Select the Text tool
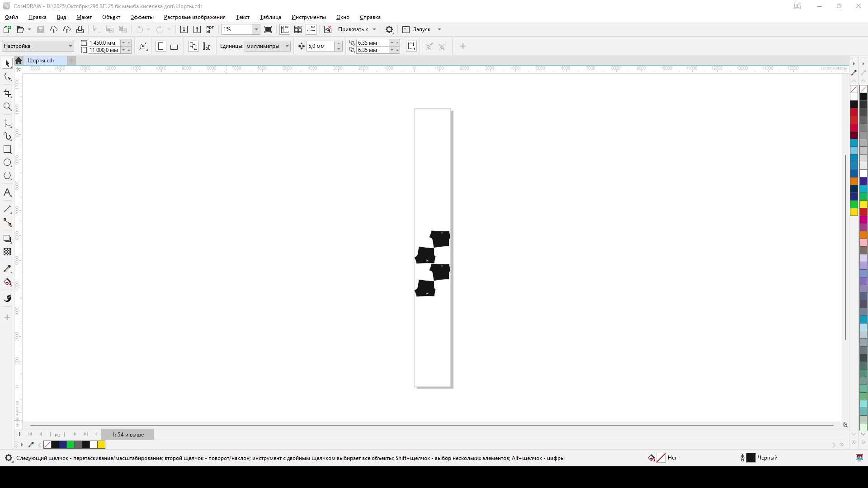 [x=7, y=192]
